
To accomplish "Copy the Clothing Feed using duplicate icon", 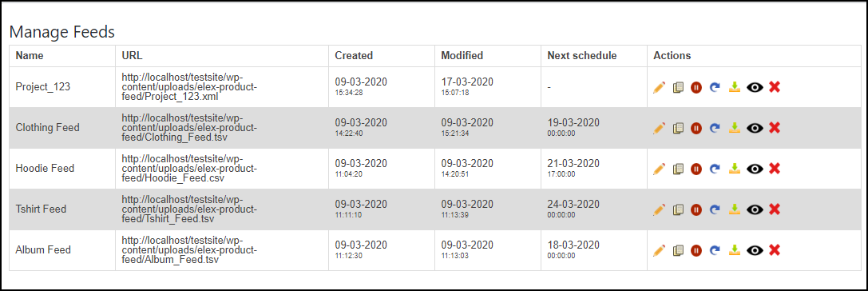I will click(x=678, y=128).
